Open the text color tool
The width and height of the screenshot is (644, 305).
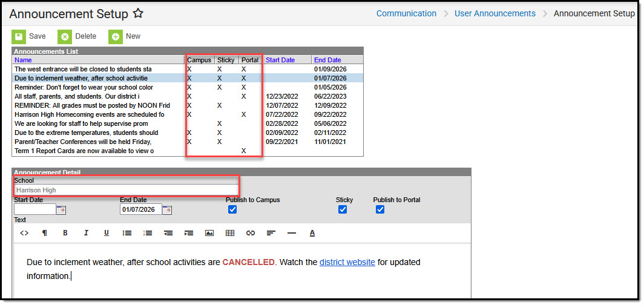point(312,233)
